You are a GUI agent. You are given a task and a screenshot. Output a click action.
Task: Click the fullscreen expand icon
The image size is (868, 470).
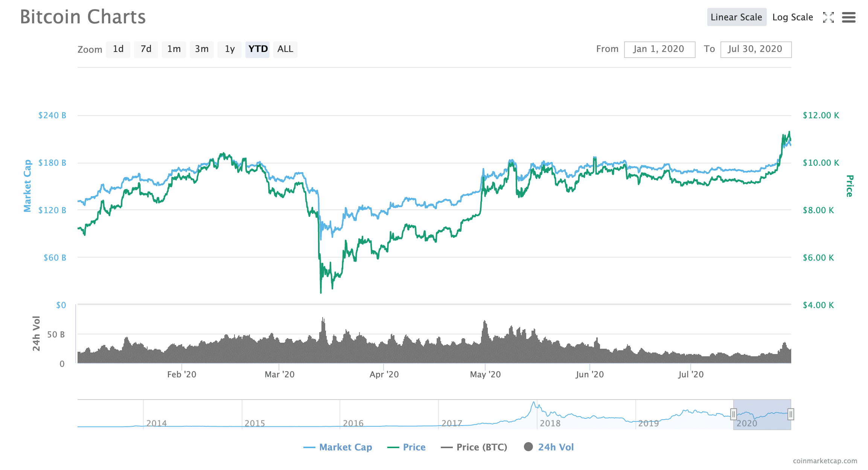point(828,17)
